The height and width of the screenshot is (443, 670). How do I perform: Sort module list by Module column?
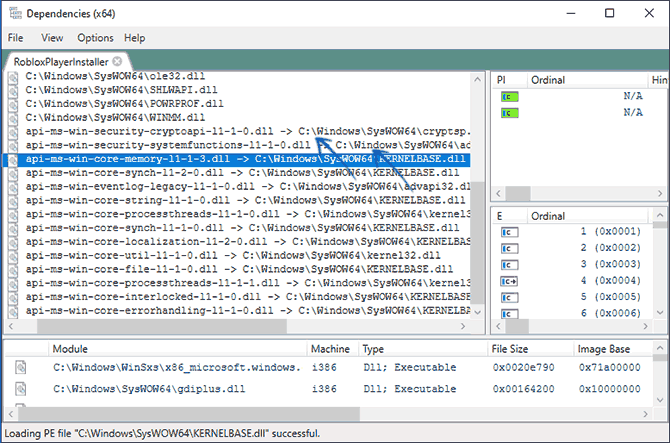click(x=177, y=349)
